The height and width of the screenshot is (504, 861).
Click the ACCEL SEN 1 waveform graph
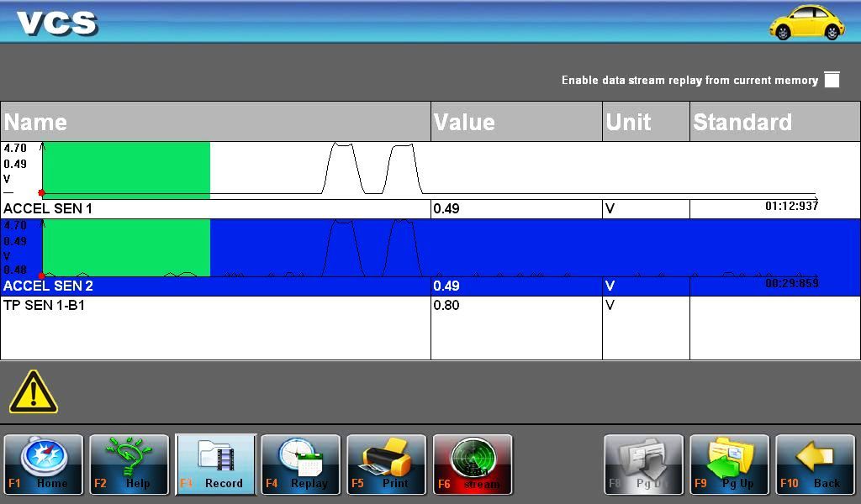(x=430, y=170)
